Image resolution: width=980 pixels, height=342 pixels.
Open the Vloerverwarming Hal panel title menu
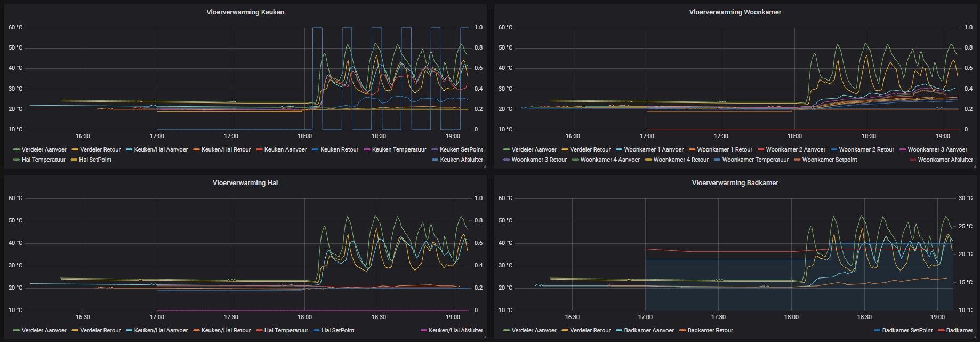[x=245, y=183]
